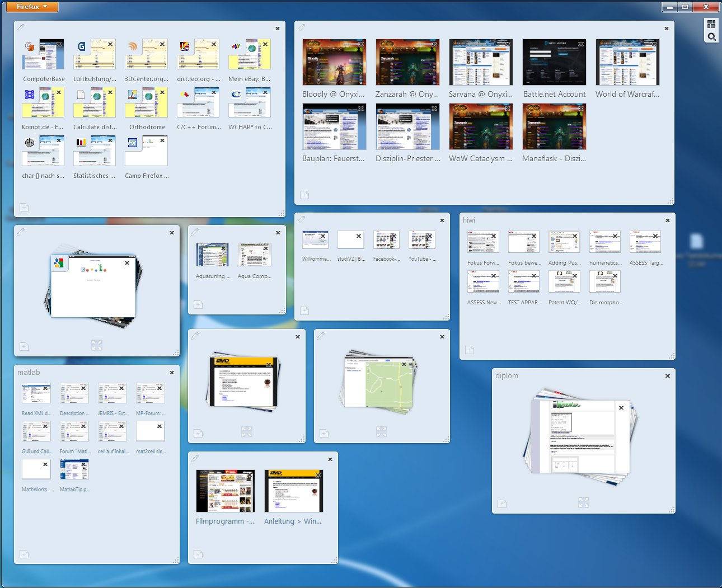Click the tab groups icon at top right
Screen dimensions: 722x588
pos(711,24)
